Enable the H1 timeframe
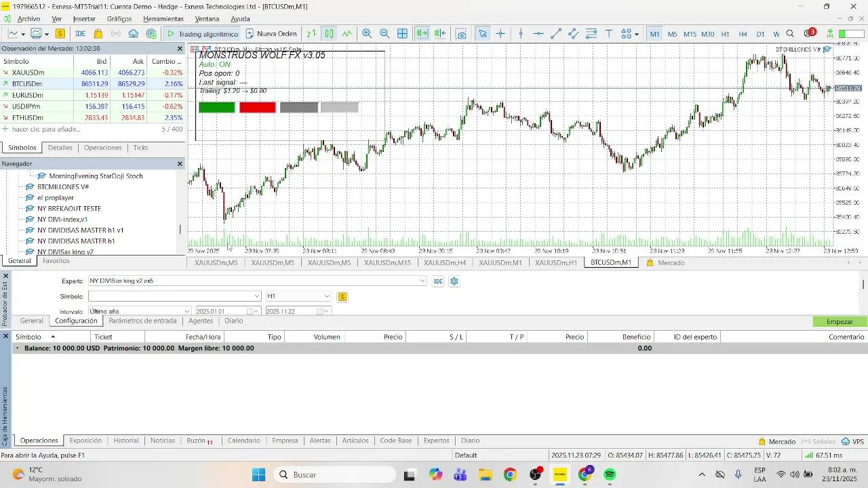 [725, 34]
